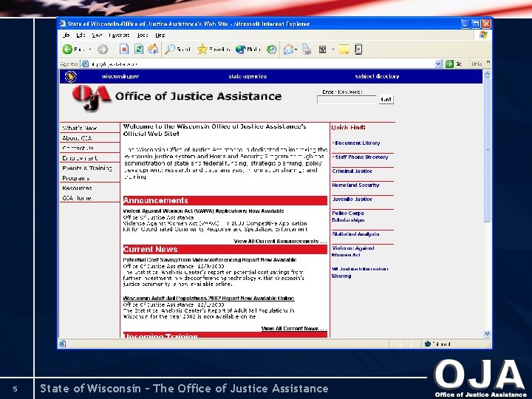Open the Juvenile Justice quick find link
Viewport: 532px width, 399px height.
pos(352,199)
